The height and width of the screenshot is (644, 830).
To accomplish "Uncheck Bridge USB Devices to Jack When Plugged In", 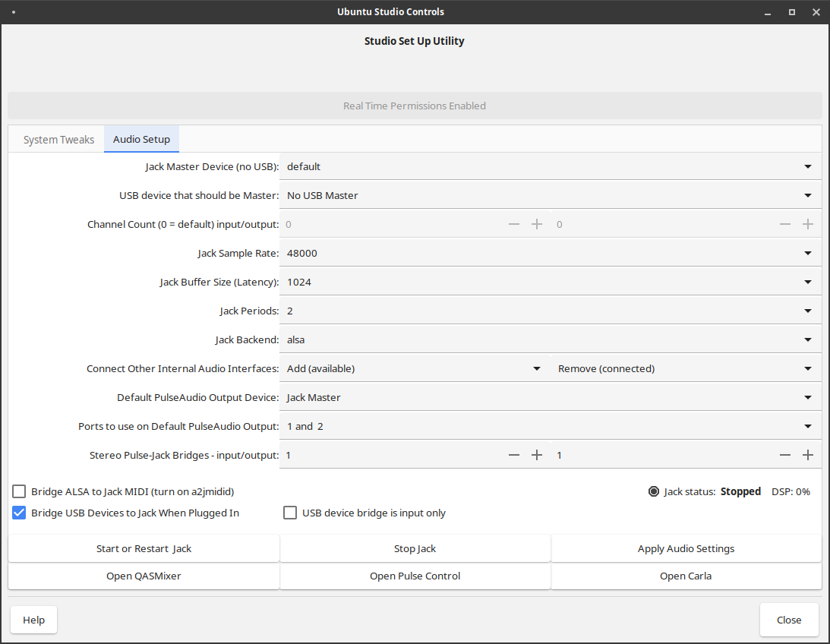I will 19,513.
